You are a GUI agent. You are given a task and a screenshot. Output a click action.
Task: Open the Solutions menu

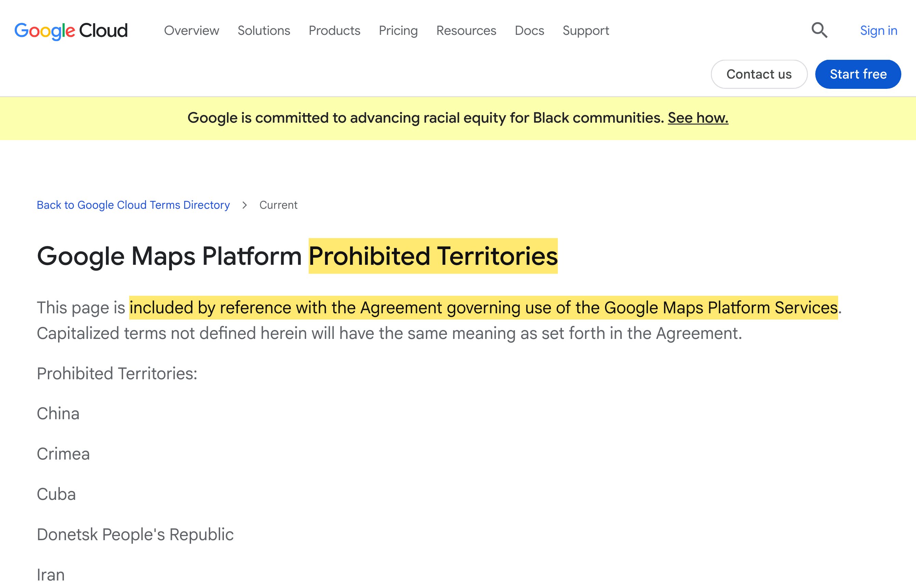(264, 30)
